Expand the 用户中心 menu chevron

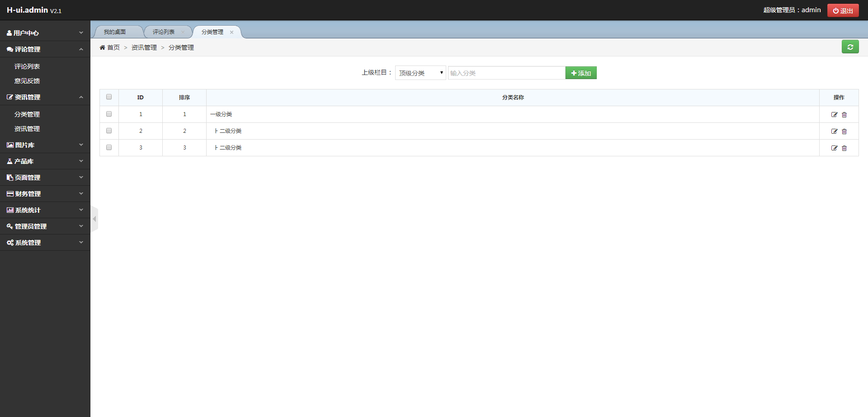(x=81, y=33)
